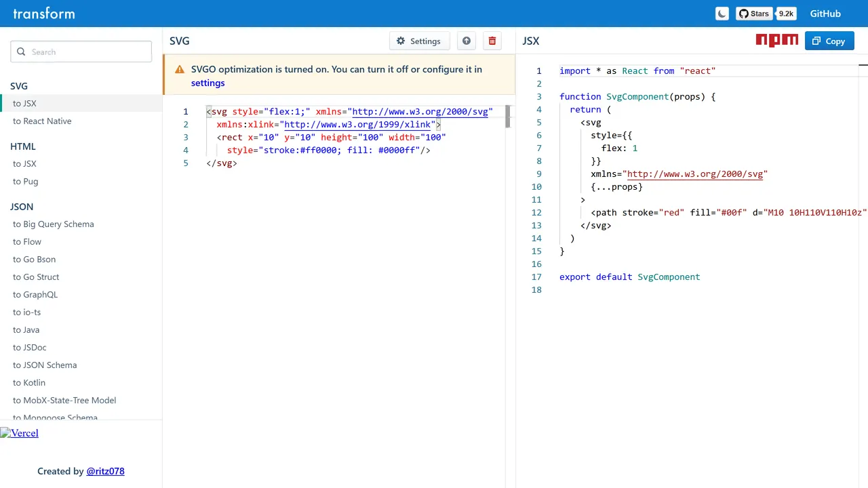Open the npm logo link

[x=777, y=41]
